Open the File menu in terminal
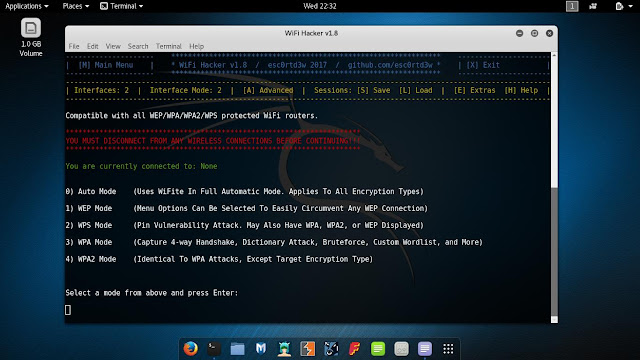The height and width of the screenshot is (360, 640). point(74,46)
